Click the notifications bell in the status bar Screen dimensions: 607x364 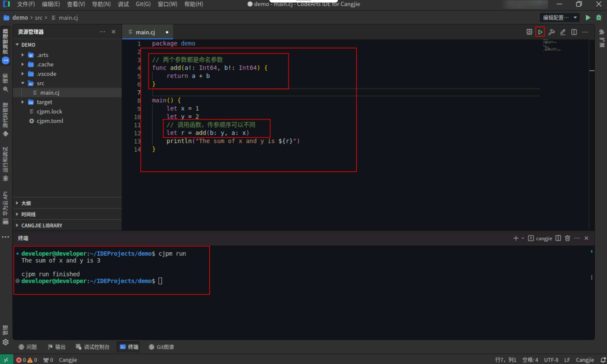click(603, 360)
